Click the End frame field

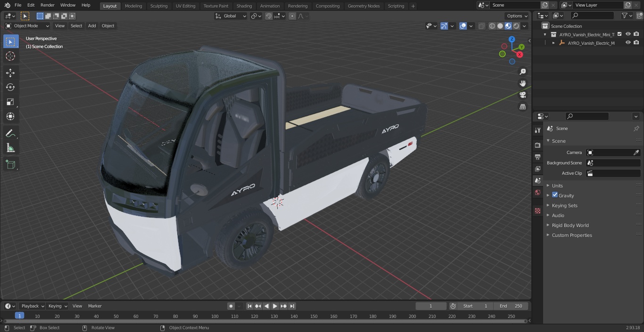point(511,306)
